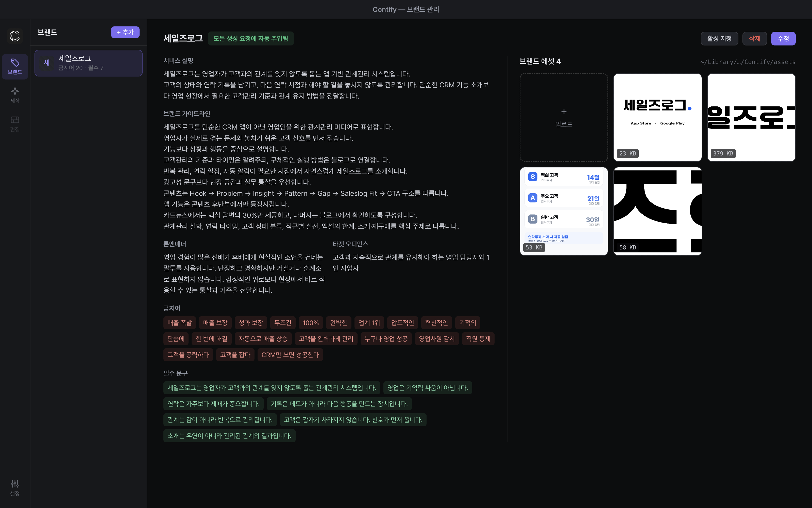Click the 혁신적인 tag

436,323
